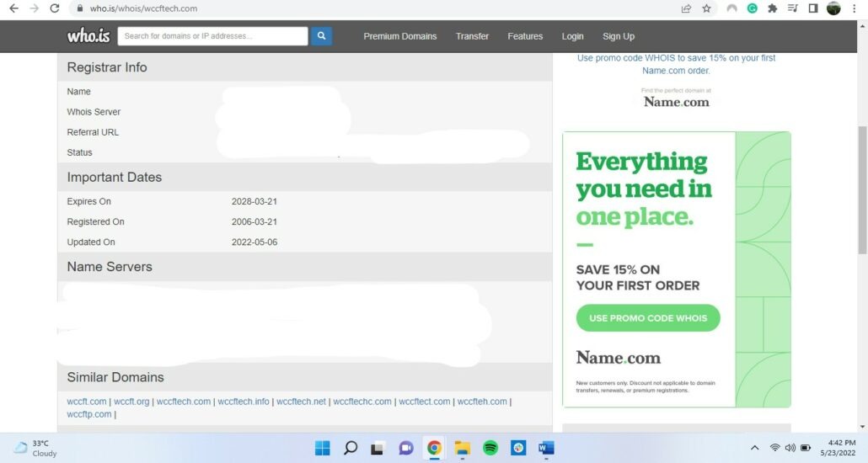Open the Teams Chat taskbar icon
Screen dimensions: 868x463
click(405, 448)
